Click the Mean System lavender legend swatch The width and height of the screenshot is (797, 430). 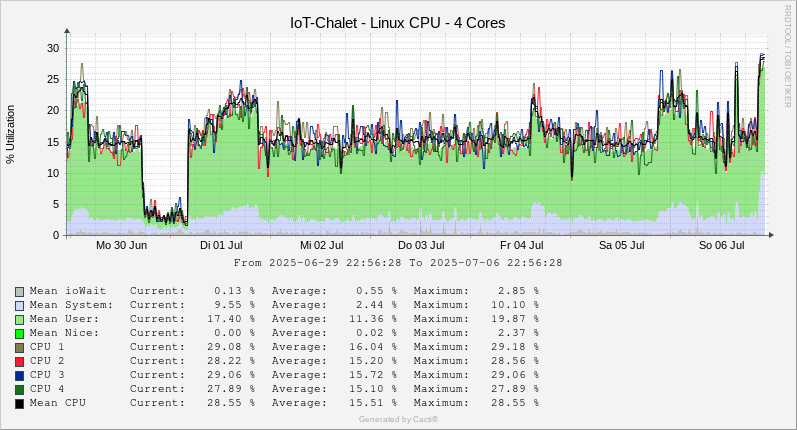[x=19, y=306]
